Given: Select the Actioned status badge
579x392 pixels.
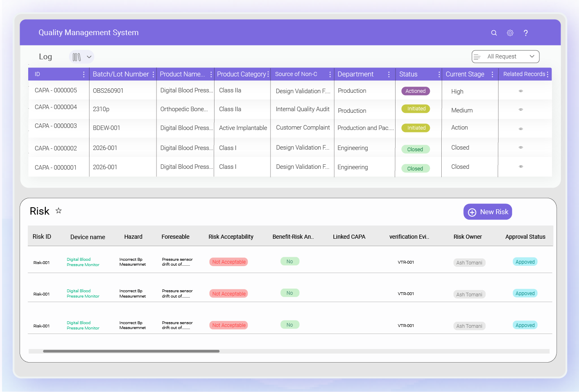Looking at the screenshot, I should click(x=416, y=91).
